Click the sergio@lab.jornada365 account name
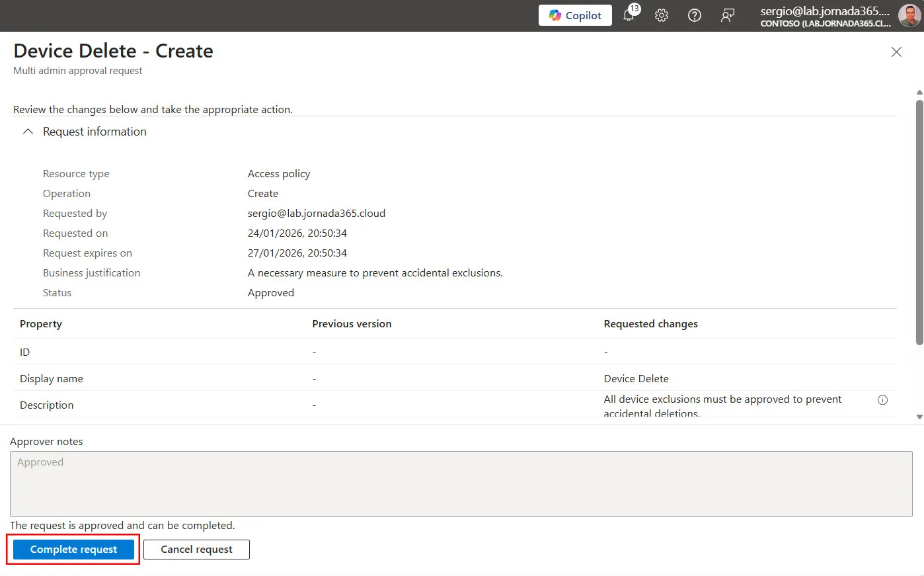The height and width of the screenshot is (576, 924). (x=825, y=11)
